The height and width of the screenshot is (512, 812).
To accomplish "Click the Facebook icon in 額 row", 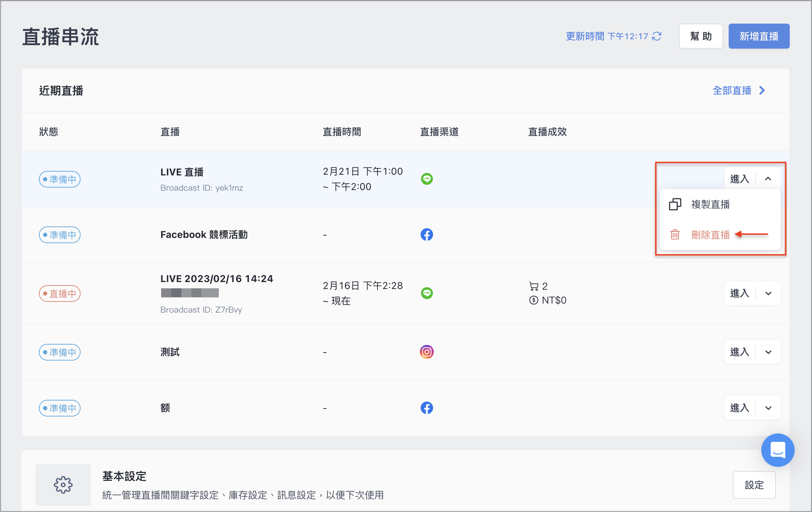I will [x=427, y=408].
